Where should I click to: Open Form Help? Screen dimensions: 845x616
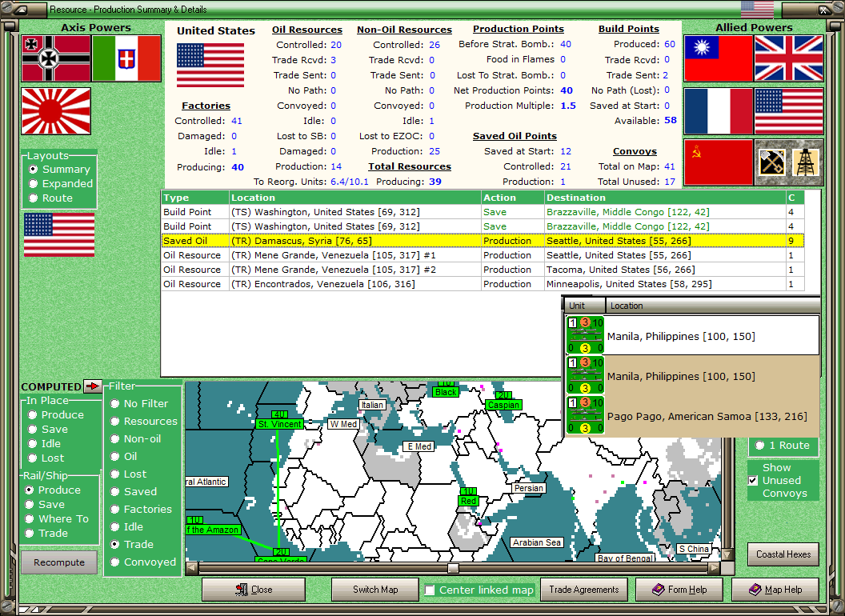click(x=679, y=590)
